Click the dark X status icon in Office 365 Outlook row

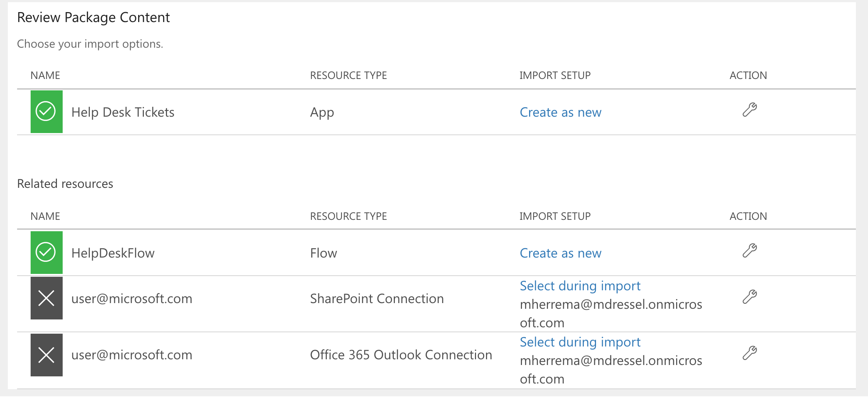46,355
